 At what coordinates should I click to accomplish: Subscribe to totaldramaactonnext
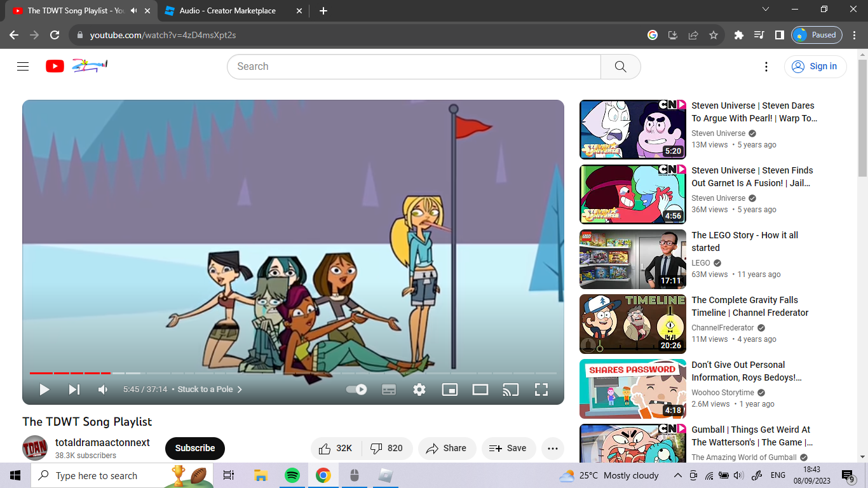pos(195,448)
